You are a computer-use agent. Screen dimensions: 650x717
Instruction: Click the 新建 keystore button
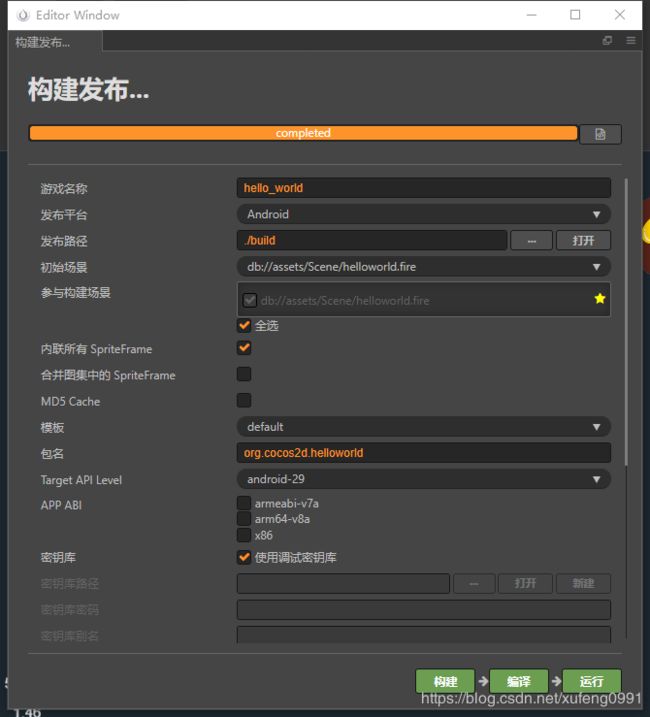[583, 583]
